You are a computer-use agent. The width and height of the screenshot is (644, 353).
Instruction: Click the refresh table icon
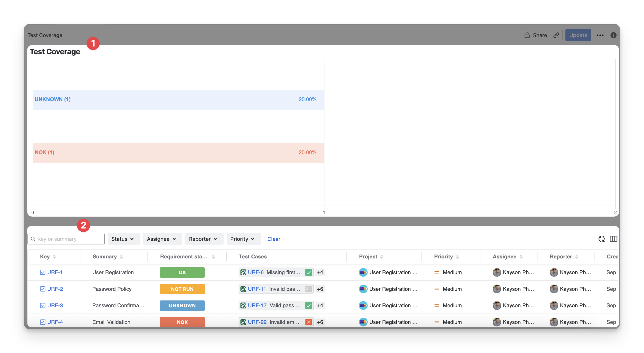pos(602,239)
